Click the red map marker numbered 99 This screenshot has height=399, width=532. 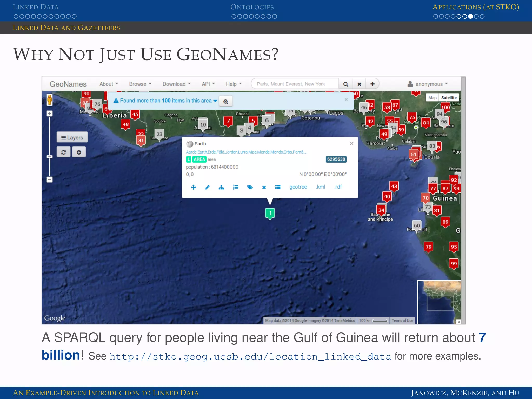tap(454, 264)
